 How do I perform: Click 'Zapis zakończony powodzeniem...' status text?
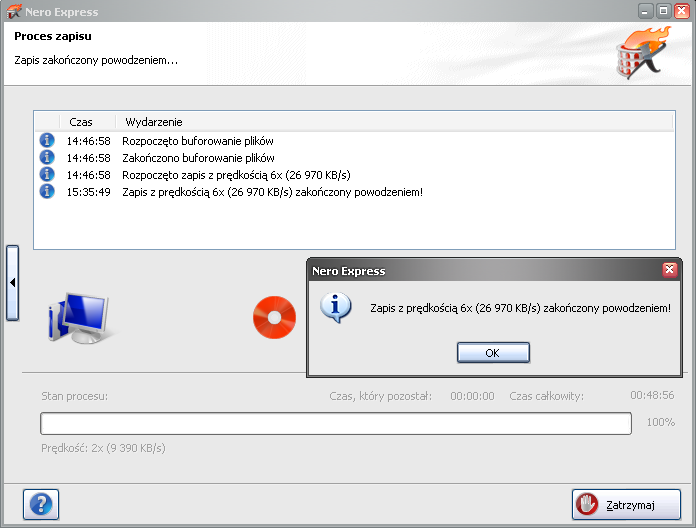[96, 60]
